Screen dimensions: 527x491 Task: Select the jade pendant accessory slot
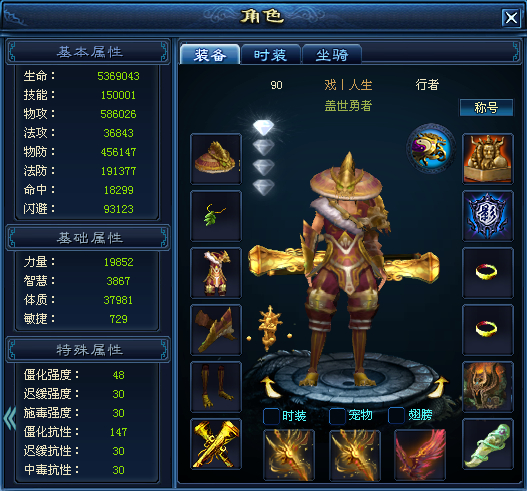tap(488, 444)
